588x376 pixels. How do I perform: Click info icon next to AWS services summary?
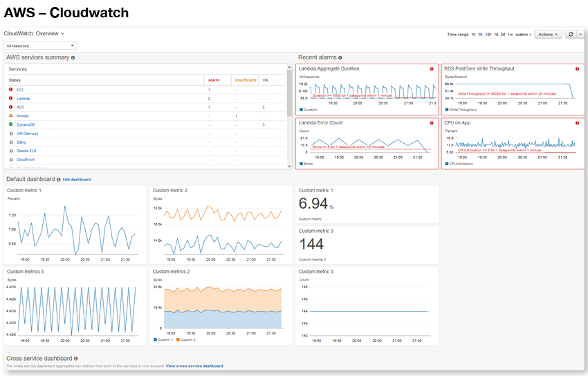(x=73, y=57)
